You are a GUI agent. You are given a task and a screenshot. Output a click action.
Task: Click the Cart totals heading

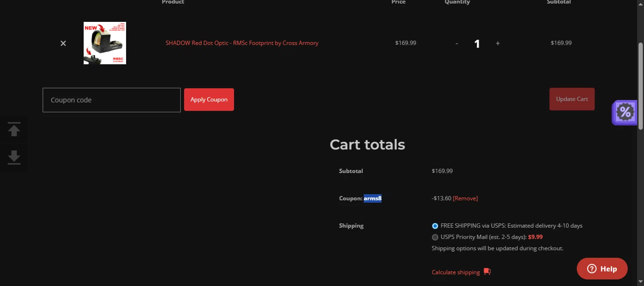pyautogui.click(x=367, y=145)
